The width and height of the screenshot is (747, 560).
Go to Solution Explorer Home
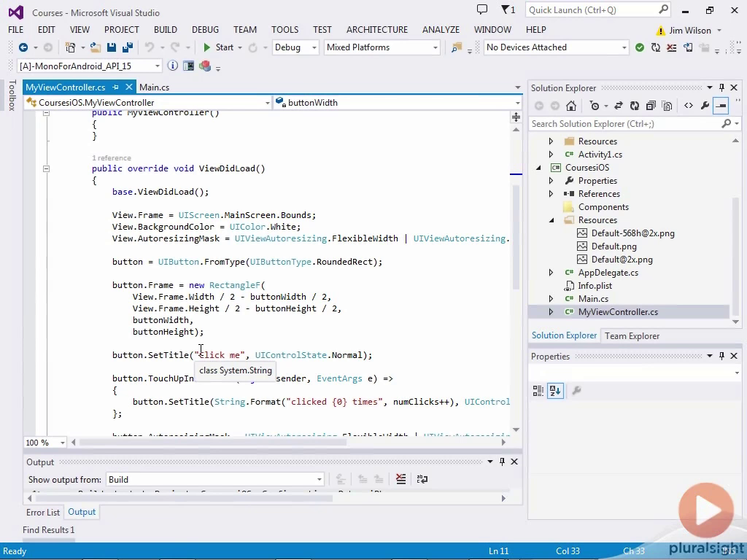point(570,106)
